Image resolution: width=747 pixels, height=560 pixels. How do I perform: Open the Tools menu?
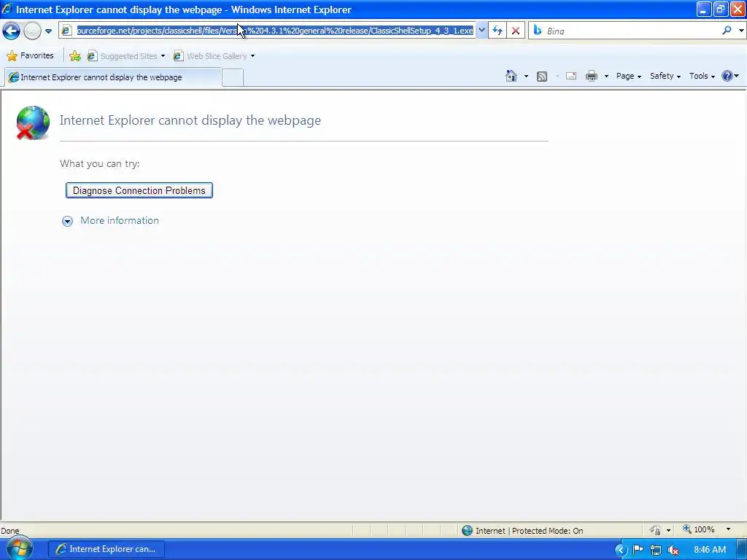point(702,76)
